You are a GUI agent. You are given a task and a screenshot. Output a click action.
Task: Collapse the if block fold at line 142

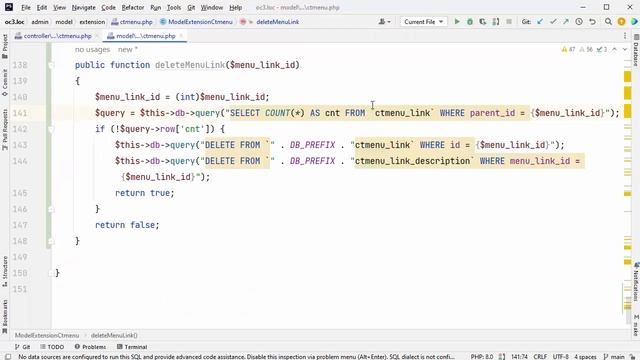[51, 129]
